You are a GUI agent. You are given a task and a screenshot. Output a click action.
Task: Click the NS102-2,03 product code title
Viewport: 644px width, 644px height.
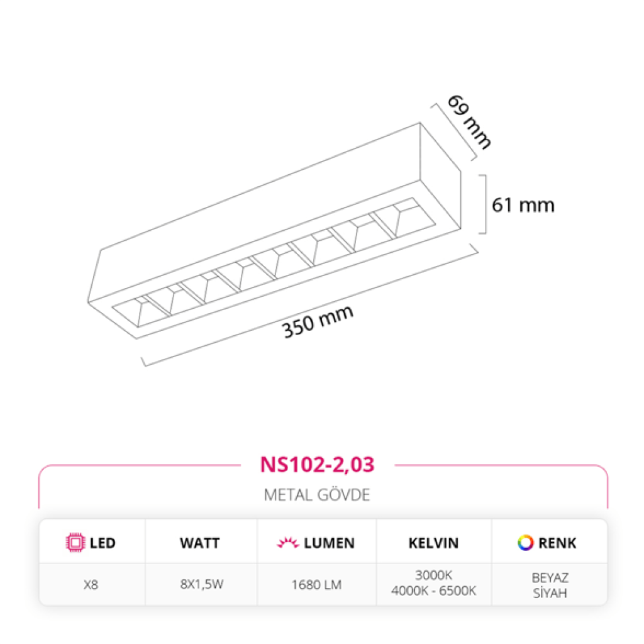tap(317, 465)
